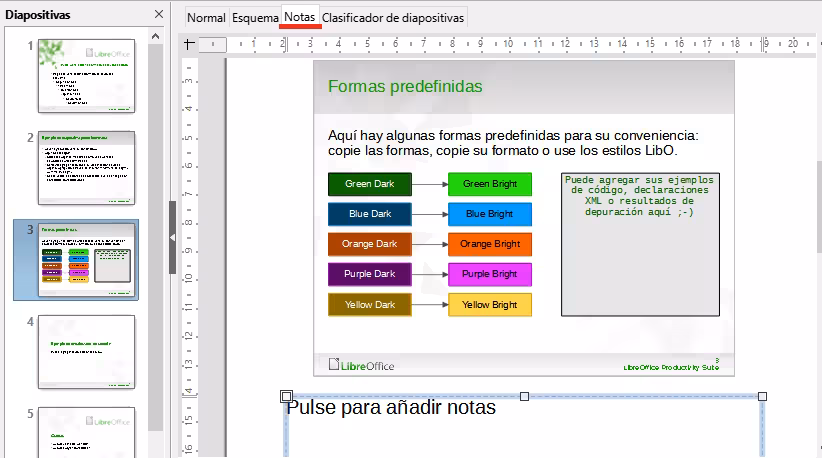Image resolution: width=822 pixels, height=458 pixels.
Task: Click the Yellow Bright shape
Action: 490,304
